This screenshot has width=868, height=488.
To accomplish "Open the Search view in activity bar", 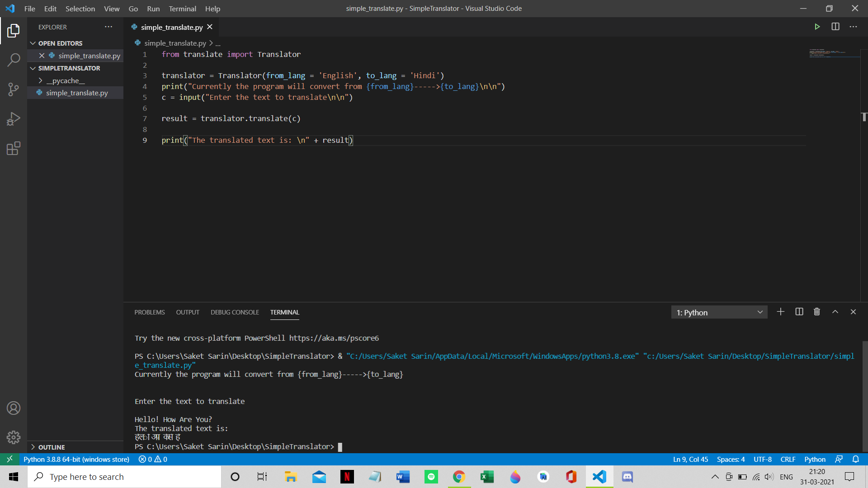I will [14, 60].
